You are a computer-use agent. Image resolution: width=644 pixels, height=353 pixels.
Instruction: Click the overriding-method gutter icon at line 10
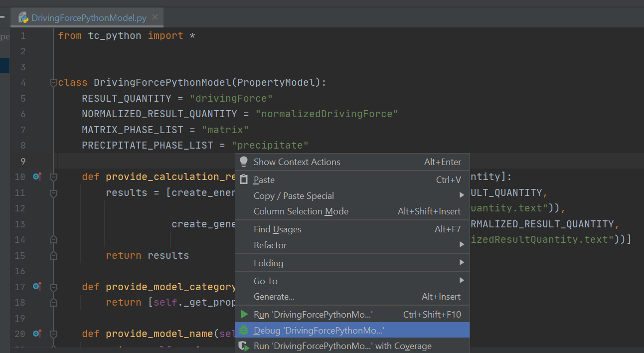click(x=35, y=176)
